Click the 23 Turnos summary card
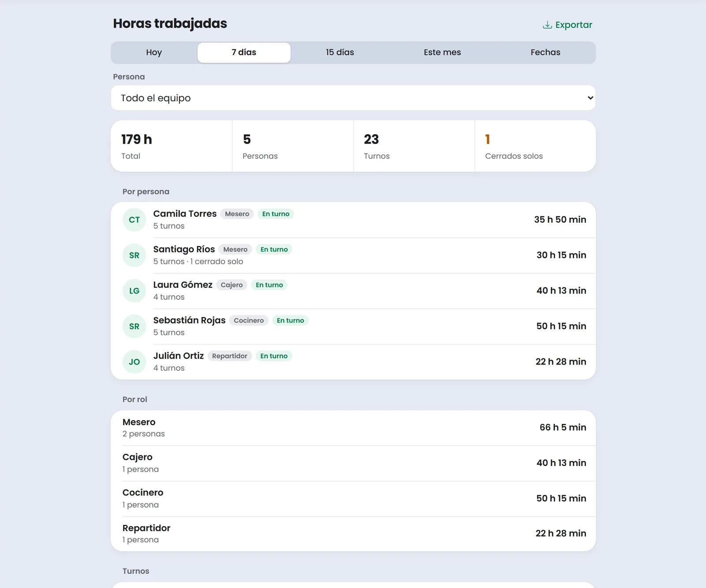This screenshot has width=706, height=588. 414,146
